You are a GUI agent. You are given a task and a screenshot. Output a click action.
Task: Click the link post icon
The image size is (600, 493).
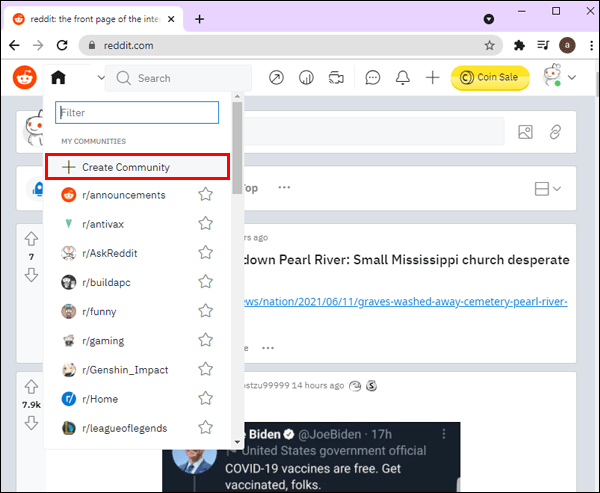click(x=555, y=132)
